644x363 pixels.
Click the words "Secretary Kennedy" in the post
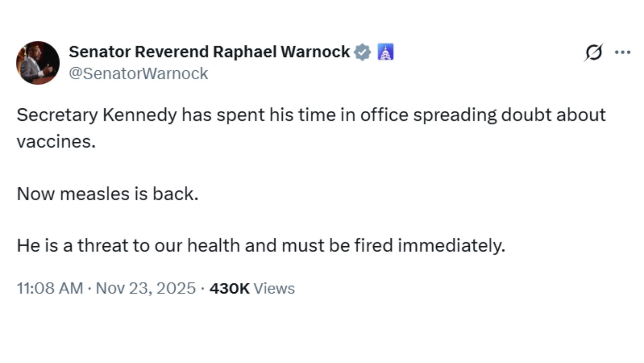click(x=97, y=115)
